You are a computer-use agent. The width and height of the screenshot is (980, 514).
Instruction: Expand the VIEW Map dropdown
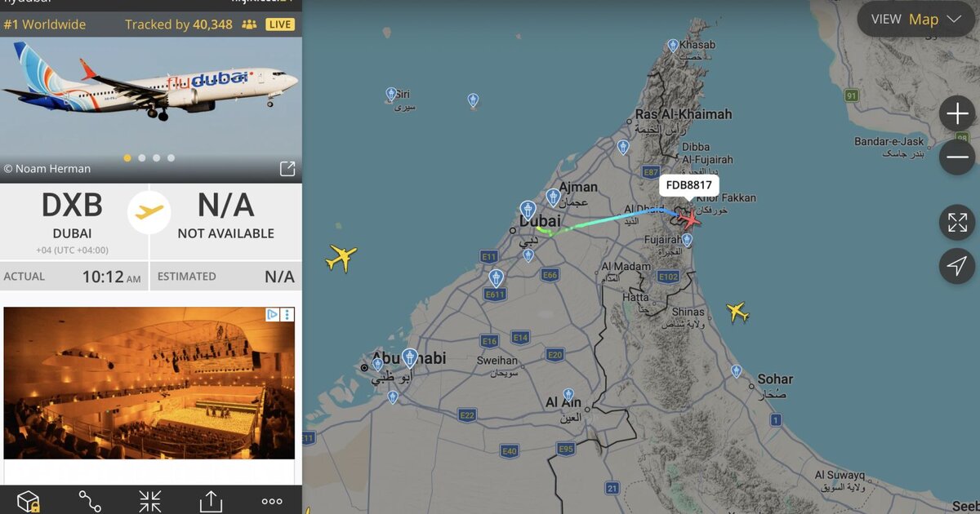915,20
